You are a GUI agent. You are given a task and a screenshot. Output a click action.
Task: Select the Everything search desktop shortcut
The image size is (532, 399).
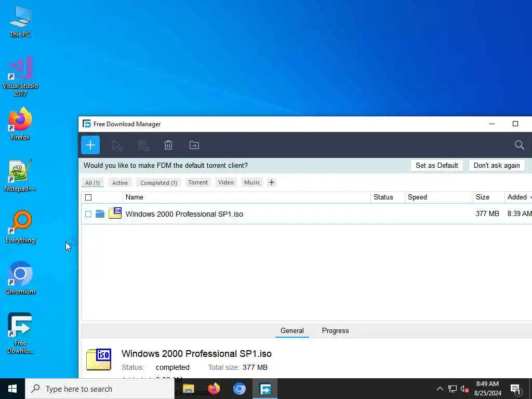tap(20, 227)
